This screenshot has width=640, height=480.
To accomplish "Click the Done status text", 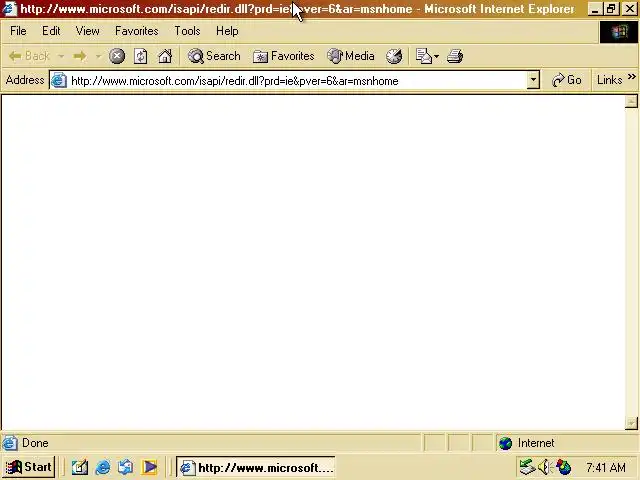I will point(35,443).
